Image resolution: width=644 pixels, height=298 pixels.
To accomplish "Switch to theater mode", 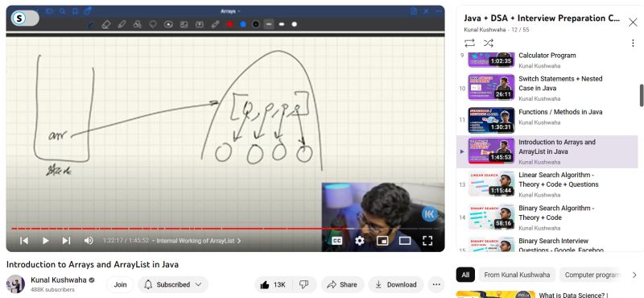I will click(405, 241).
